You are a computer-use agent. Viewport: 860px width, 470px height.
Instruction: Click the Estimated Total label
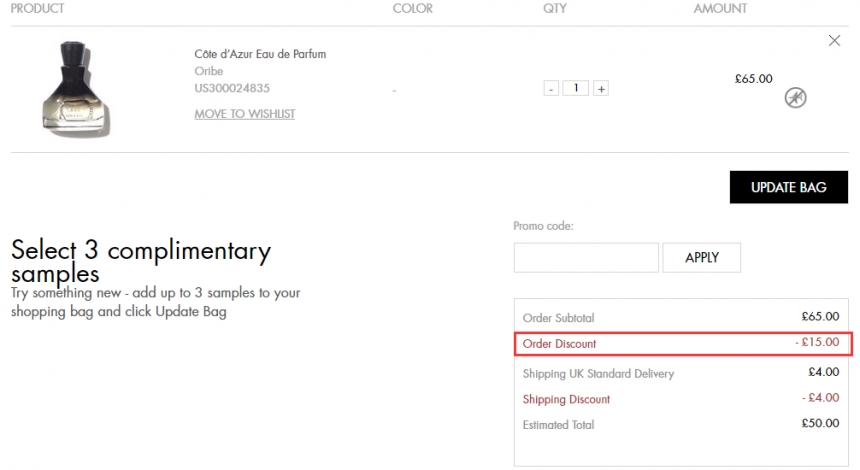pyautogui.click(x=558, y=425)
